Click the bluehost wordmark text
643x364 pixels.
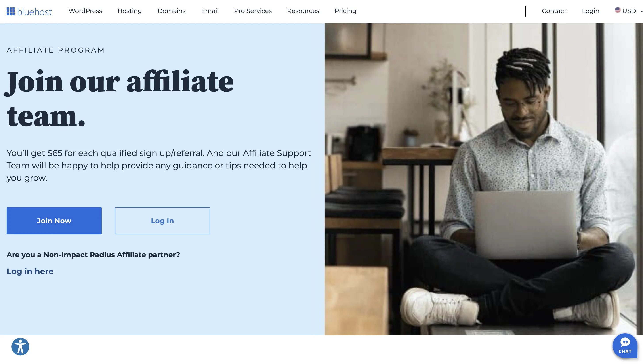tap(35, 11)
